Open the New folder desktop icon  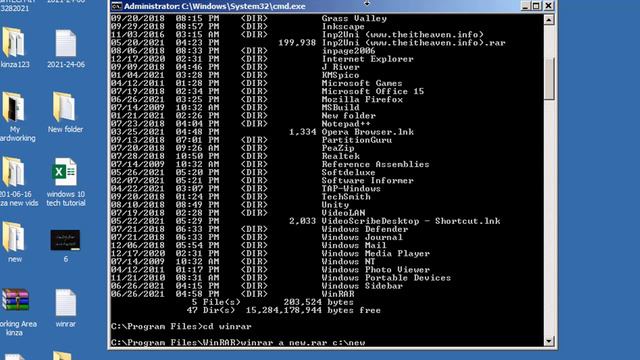click(x=65, y=112)
